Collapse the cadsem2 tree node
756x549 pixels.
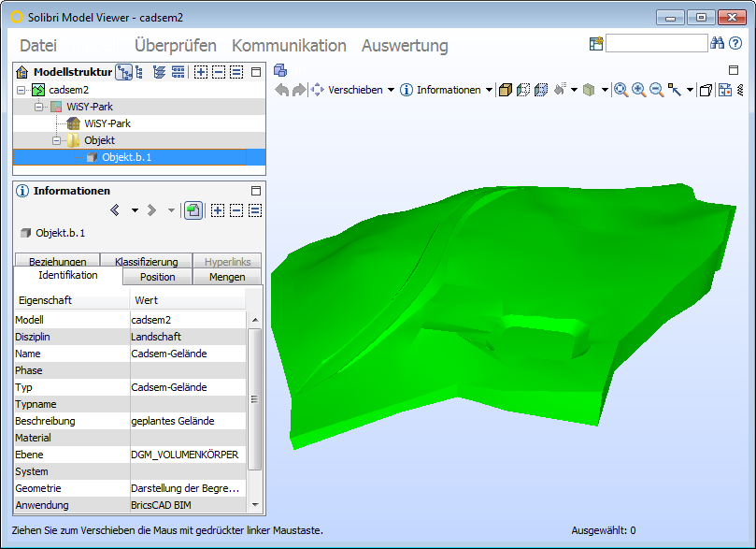coord(22,90)
